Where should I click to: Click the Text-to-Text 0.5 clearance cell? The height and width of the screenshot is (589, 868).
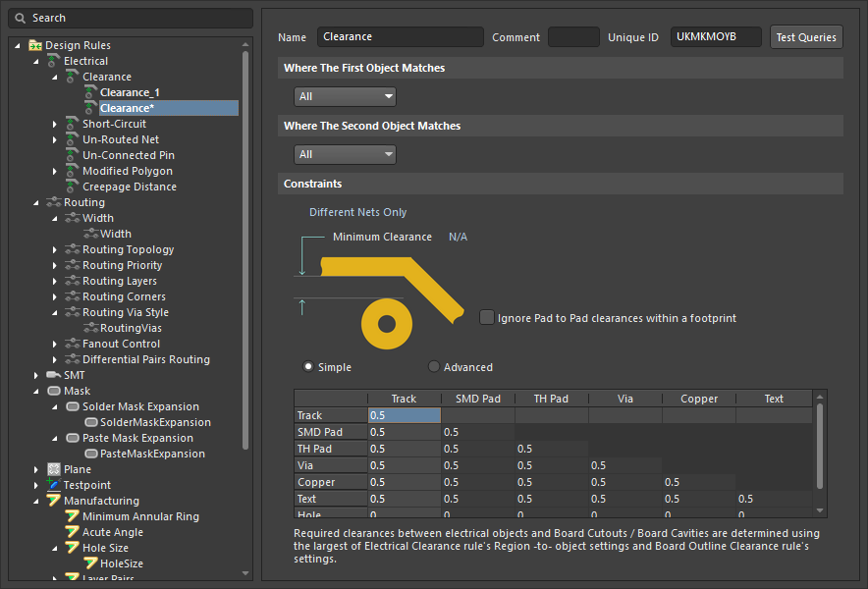[x=774, y=499]
